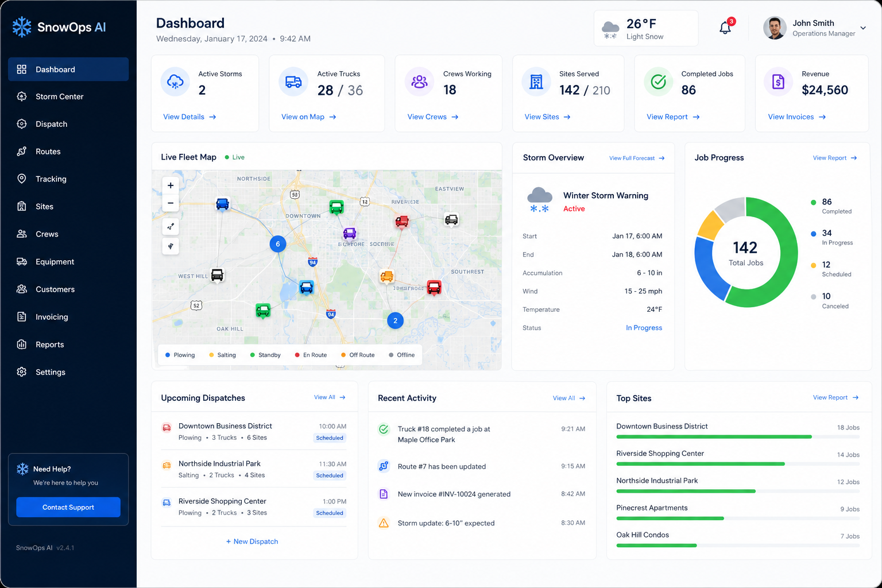Open the View Invoices link
Image resolution: width=882 pixels, height=588 pixels.
(x=797, y=117)
